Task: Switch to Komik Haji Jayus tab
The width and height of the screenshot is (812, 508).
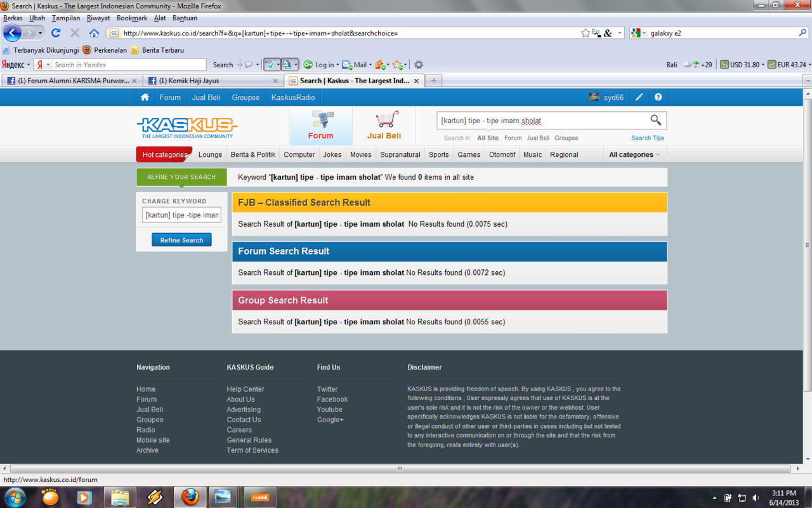Action: tap(213, 81)
